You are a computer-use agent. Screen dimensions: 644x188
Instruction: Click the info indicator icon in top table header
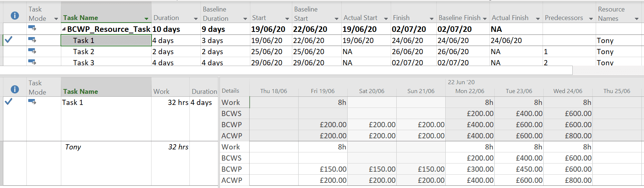[x=15, y=16]
